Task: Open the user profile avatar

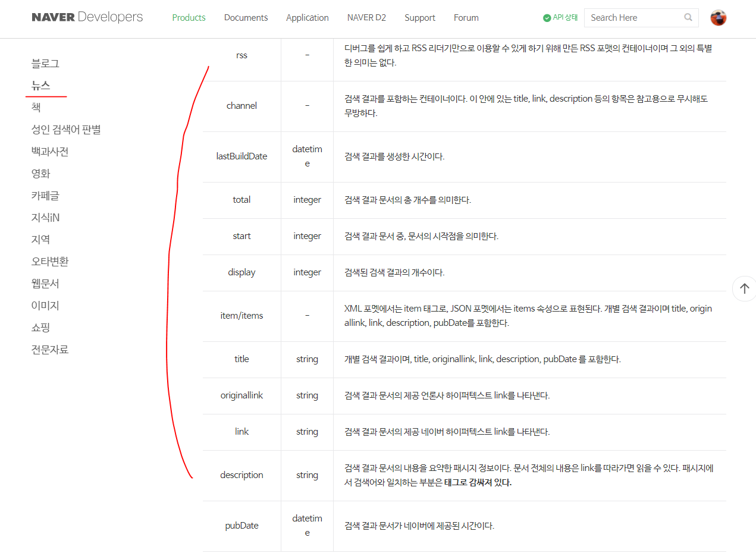Action: pos(719,18)
